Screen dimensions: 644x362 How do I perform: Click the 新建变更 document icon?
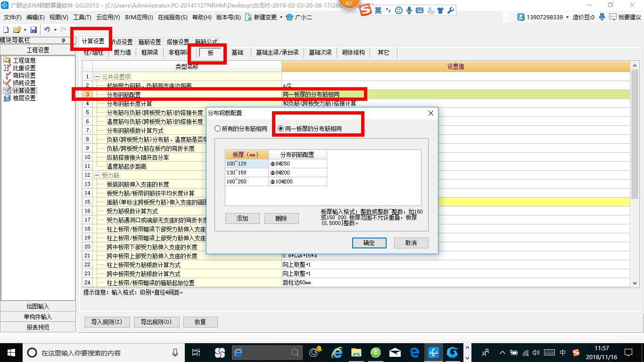click(x=248, y=17)
